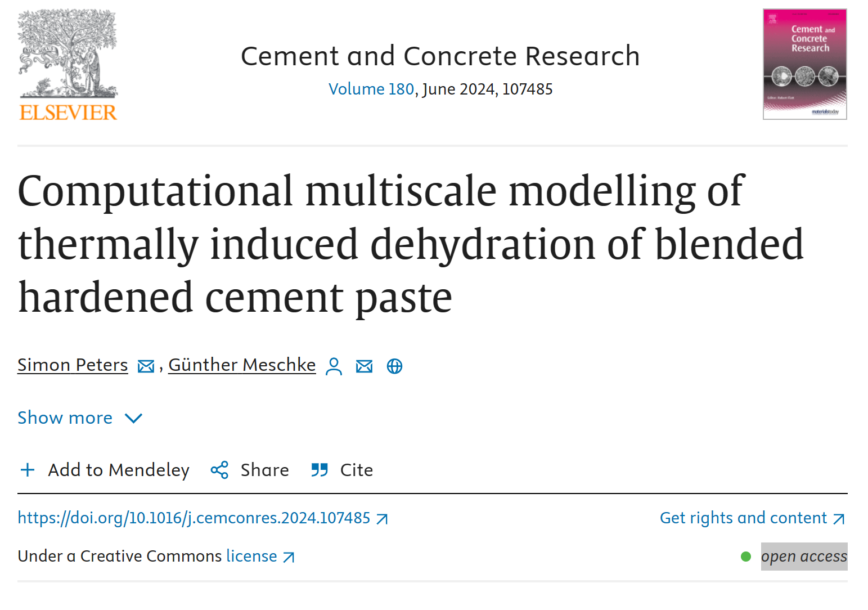The image size is (868, 610).
Task: Open the Creative Commons license link
Action: [252, 556]
